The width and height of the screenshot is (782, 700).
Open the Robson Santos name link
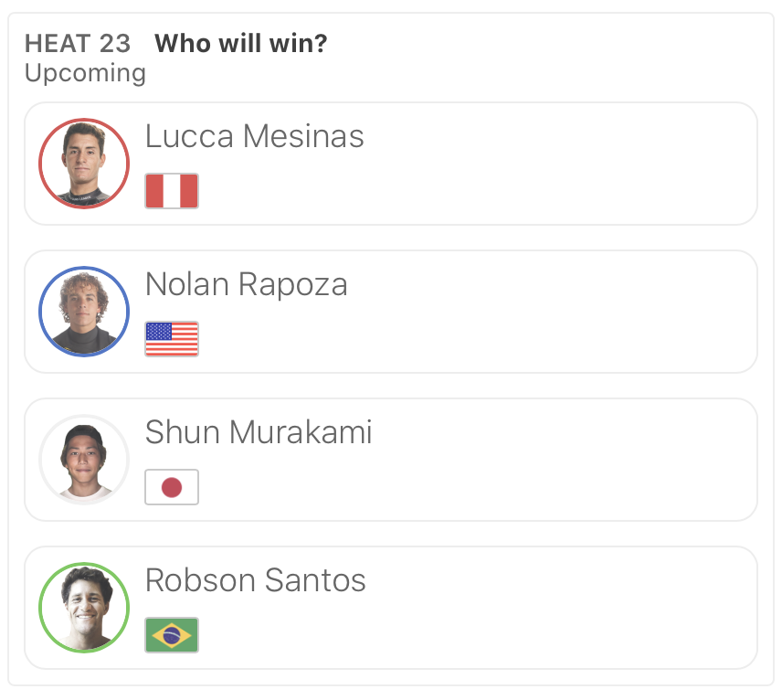point(256,580)
